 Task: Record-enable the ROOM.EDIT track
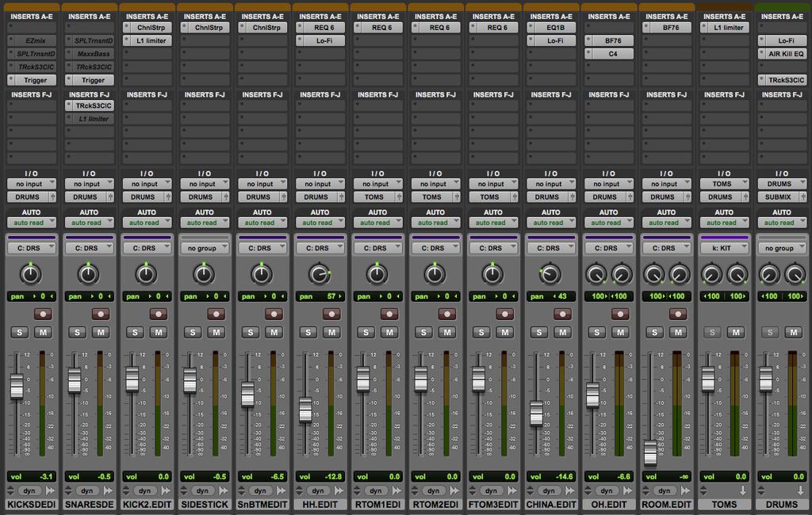(678, 315)
